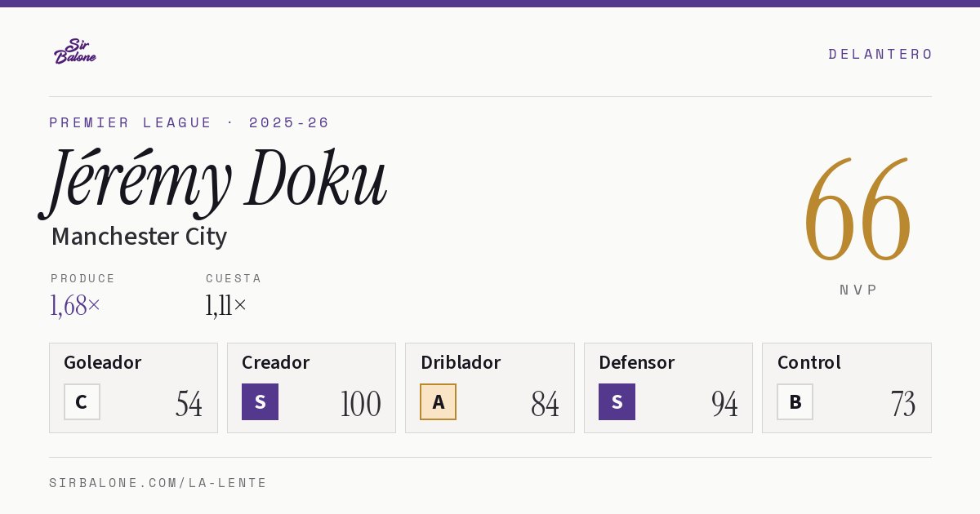Click the A grade badge for Driblador
Screen dimensions: 980x514
coord(438,402)
